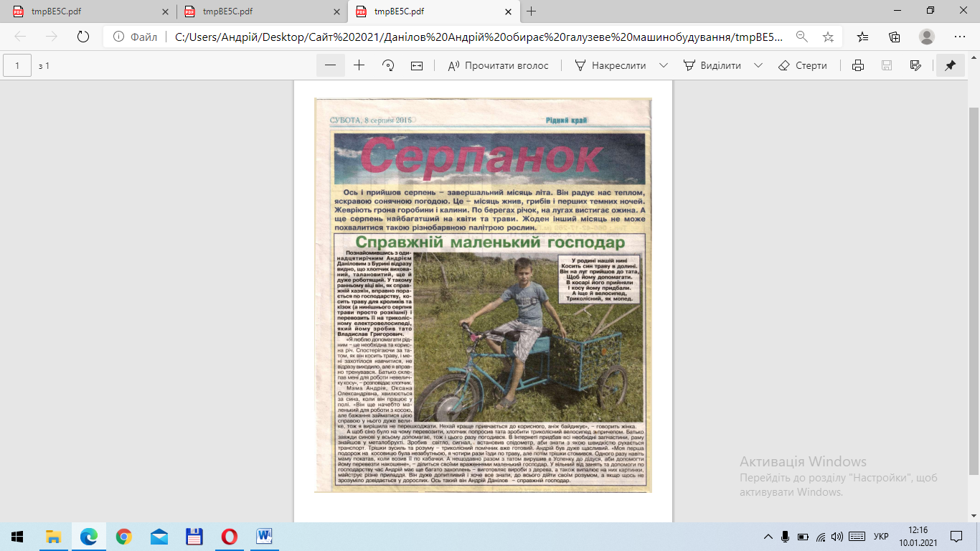Open browser Settings and more menu
This screenshot has height=551, width=980.
(960, 37)
